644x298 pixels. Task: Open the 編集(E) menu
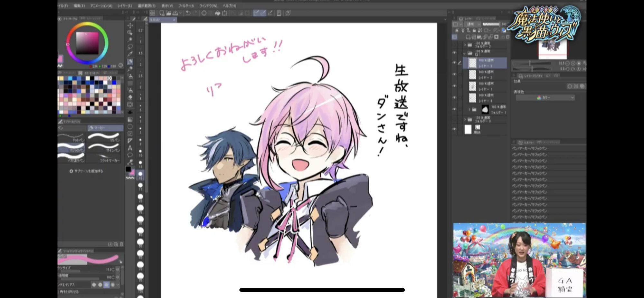79,6
